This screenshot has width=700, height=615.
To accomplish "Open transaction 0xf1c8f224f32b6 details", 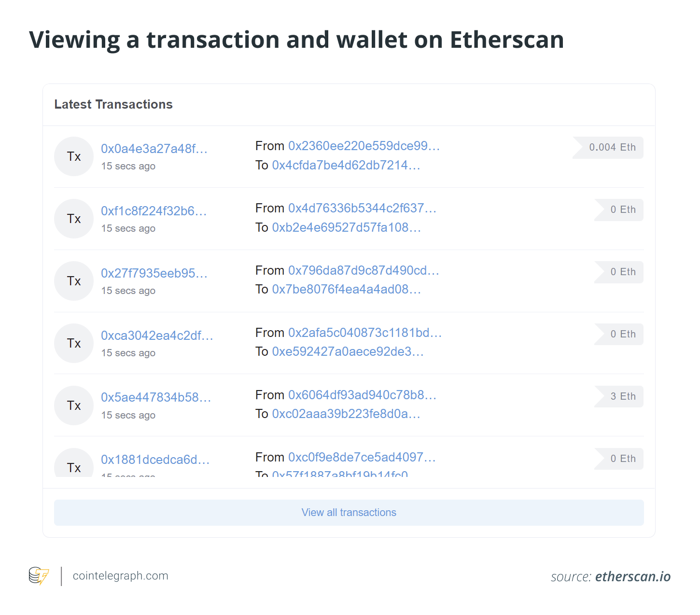I will tap(154, 211).
